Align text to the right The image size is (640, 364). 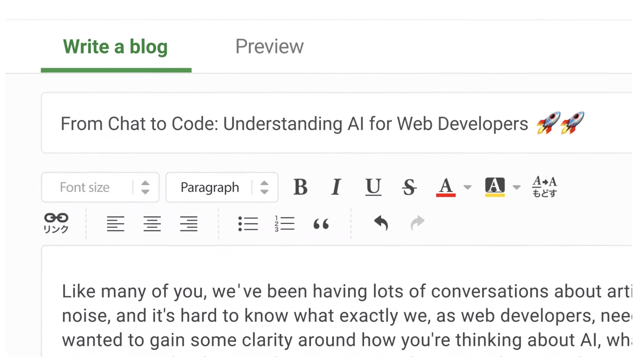click(189, 224)
